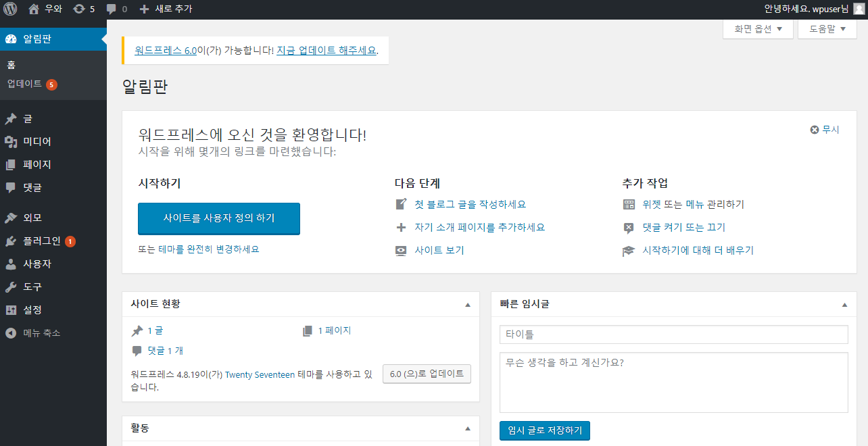Screen dimensions: 868x446
Task: Open the WordPress logo menu
Action: point(10,9)
